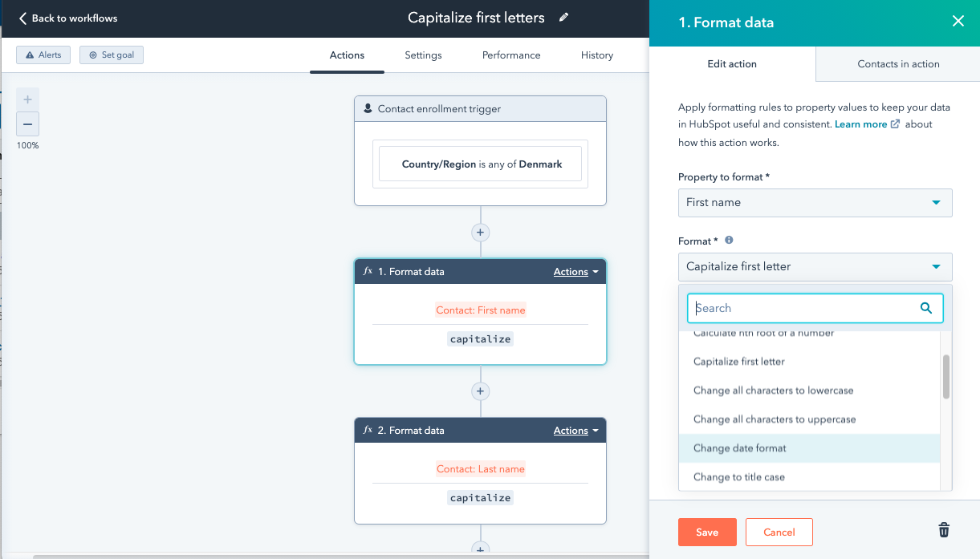980x559 pixels.
Task: Click the zoom in plus button
Action: coord(27,100)
